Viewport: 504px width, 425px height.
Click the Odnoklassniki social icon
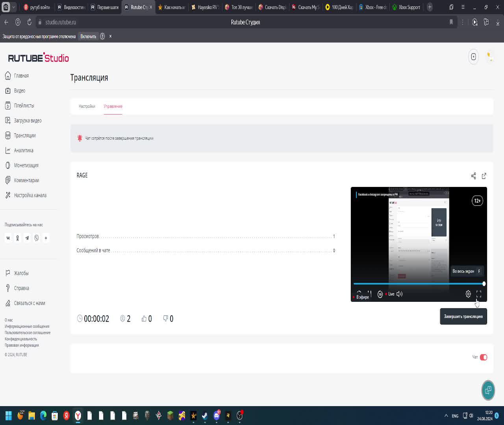[x=17, y=238]
